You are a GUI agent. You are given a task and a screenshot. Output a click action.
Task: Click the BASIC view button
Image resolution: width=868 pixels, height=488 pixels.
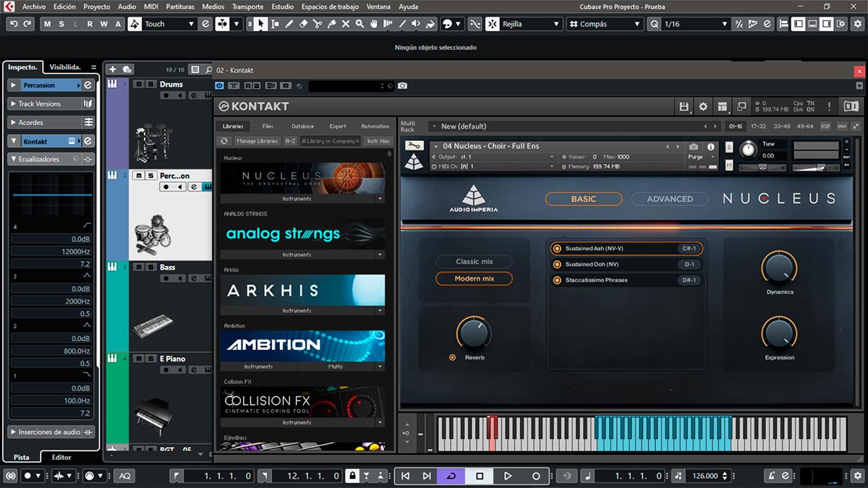pos(584,199)
